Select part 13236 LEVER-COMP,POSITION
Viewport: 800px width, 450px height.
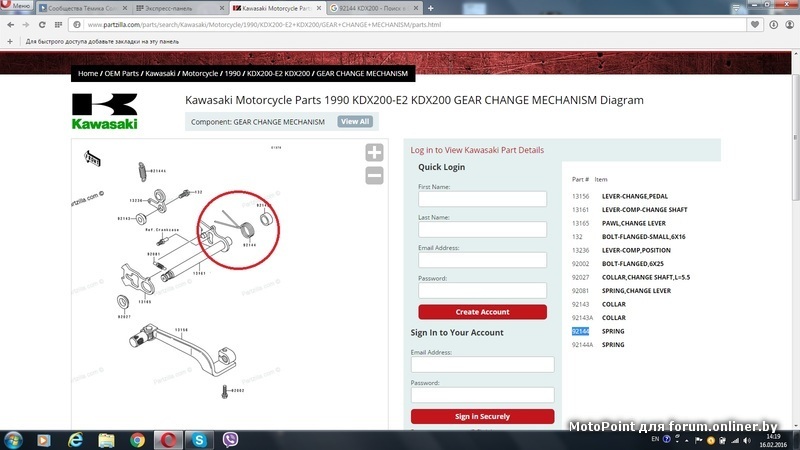(621, 251)
